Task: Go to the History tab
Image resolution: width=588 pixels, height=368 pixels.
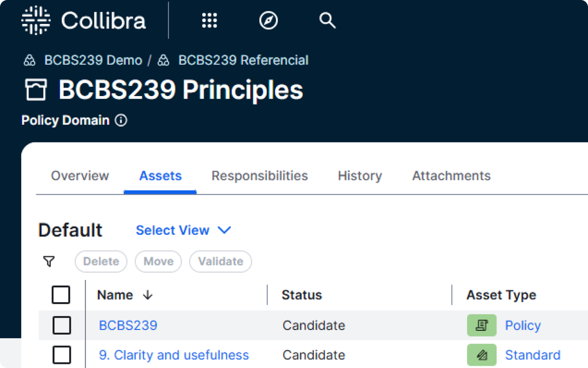Action: pyautogui.click(x=360, y=176)
